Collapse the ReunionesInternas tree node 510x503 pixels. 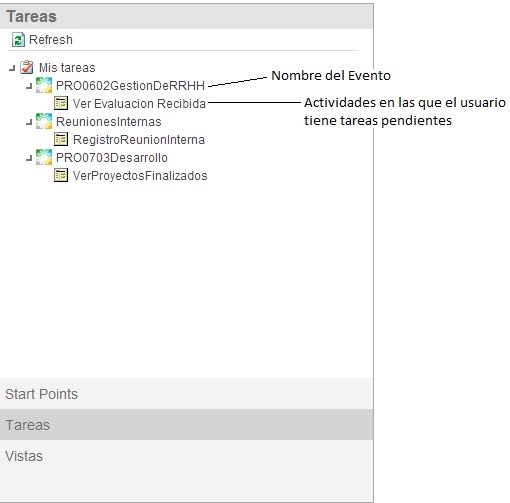(29, 123)
